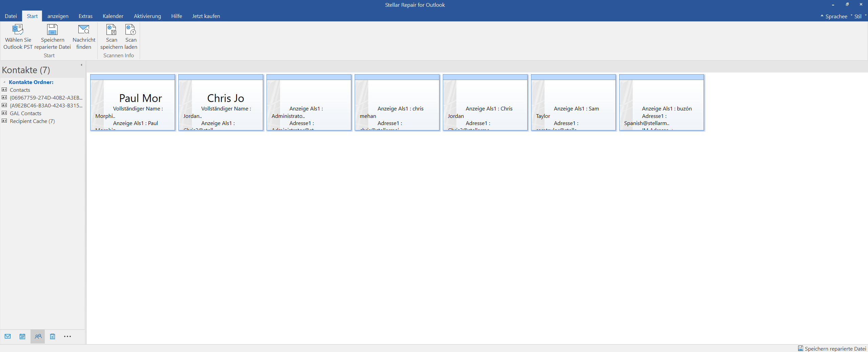Viewport: 868px width, 352px height.
Task: Click Scan laden icon
Action: [131, 30]
